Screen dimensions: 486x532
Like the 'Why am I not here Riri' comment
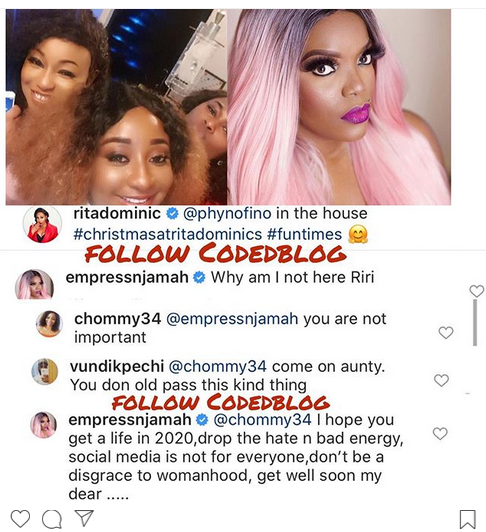476,291
